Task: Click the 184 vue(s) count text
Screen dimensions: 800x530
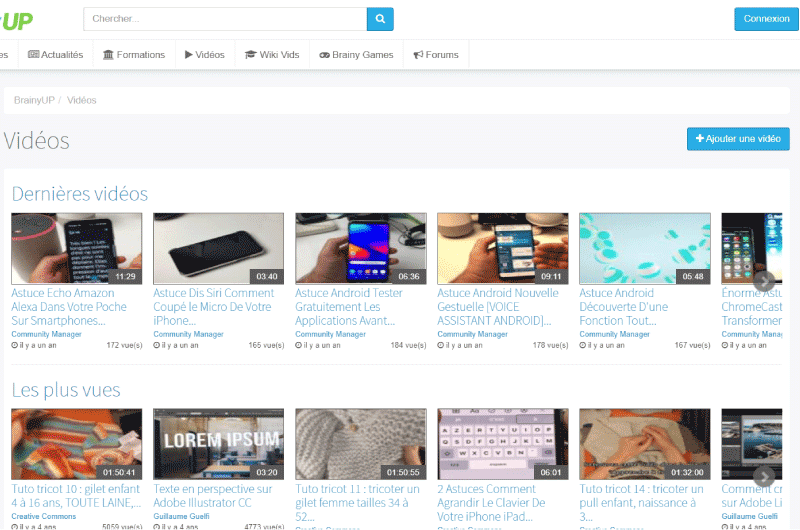Action: point(408,345)
